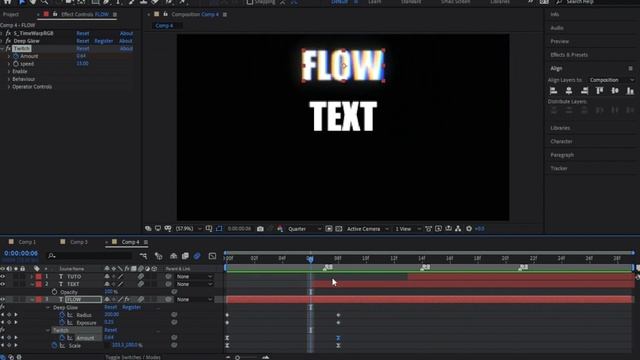Image resolution: width=640 pixels, height=360 pixels.
Task: Click graph editor icon in timeline
Action: click(x=212, y=256)
